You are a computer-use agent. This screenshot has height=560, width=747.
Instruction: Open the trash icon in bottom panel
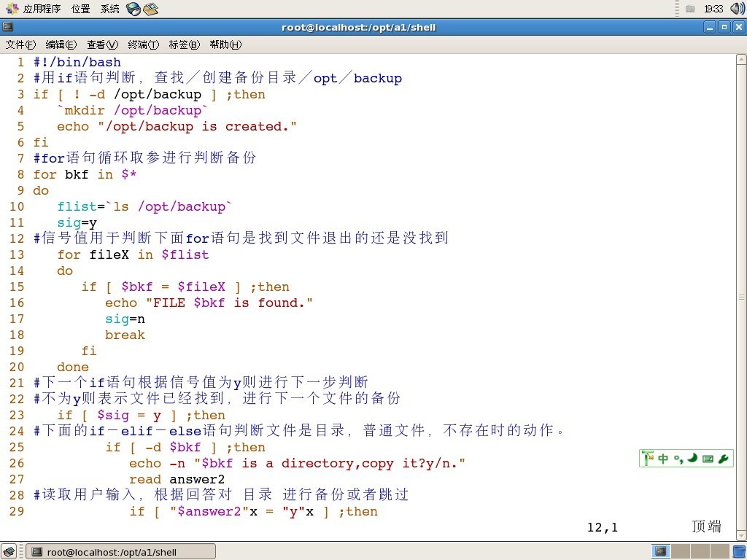[x=740, y=552]
